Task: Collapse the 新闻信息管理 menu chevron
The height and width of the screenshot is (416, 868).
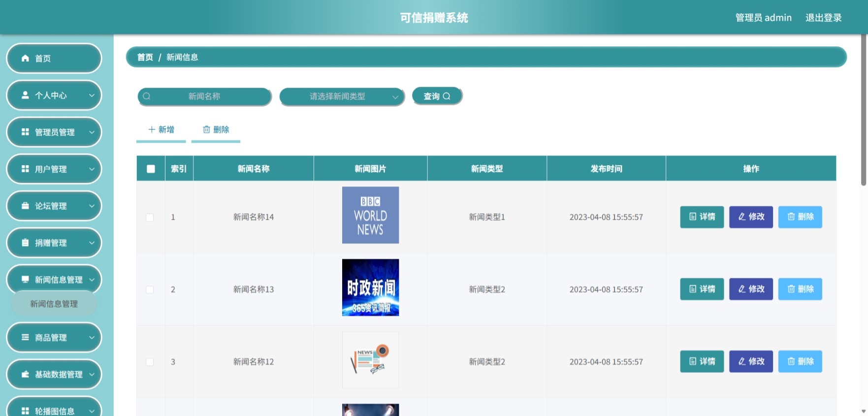Action: coord(92,279)
